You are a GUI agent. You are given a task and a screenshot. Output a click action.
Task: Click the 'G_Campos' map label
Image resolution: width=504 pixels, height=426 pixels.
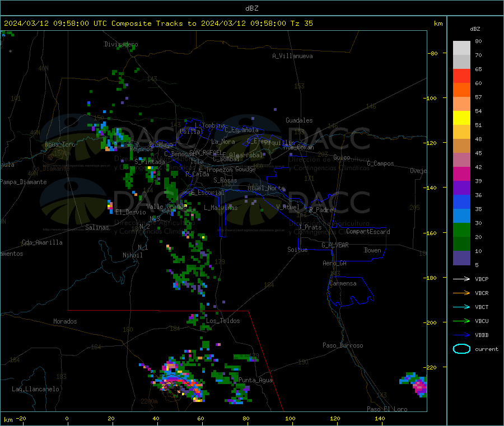(x=380, y=163)
